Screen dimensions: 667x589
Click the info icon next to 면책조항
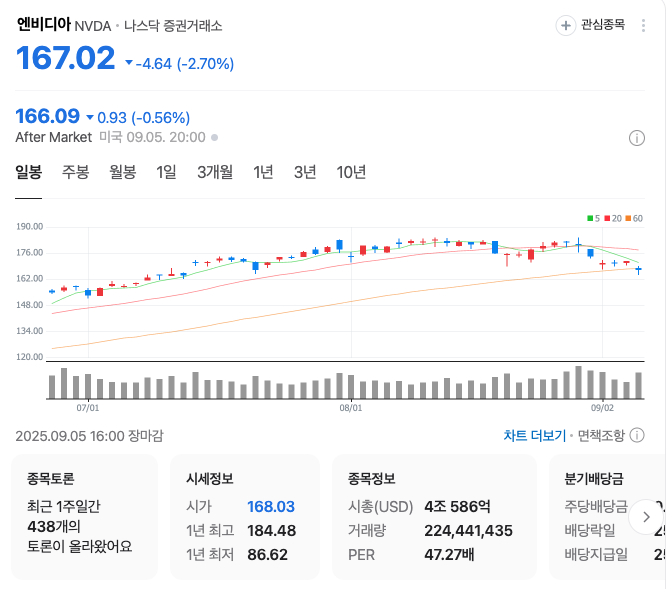[637, 435]
